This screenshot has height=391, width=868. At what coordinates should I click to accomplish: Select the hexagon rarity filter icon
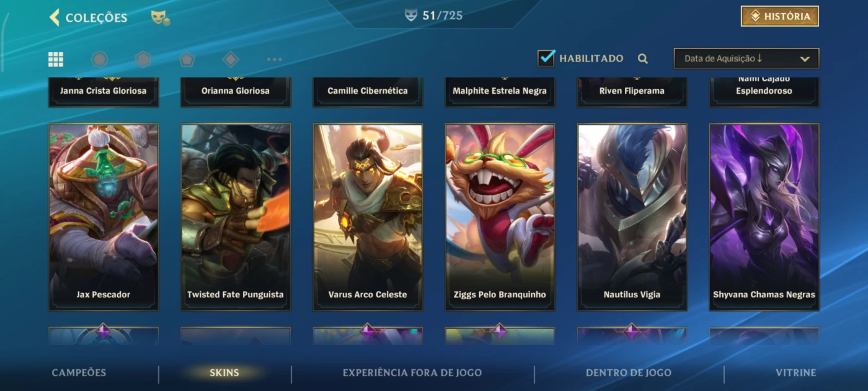point(143,60)
